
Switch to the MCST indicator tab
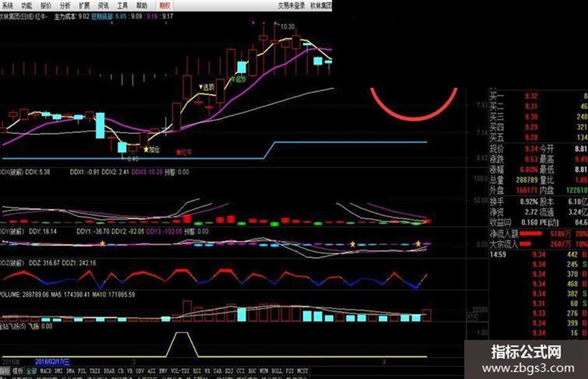[x=302, y=371]
